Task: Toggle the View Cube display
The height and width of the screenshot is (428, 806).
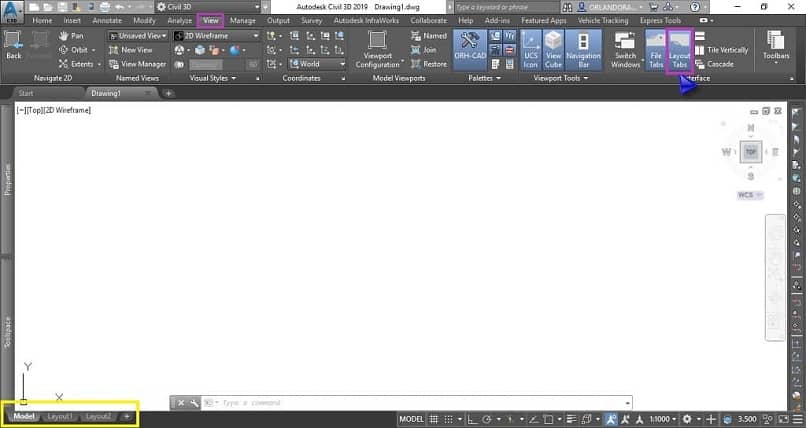Action: pos(553,50)
